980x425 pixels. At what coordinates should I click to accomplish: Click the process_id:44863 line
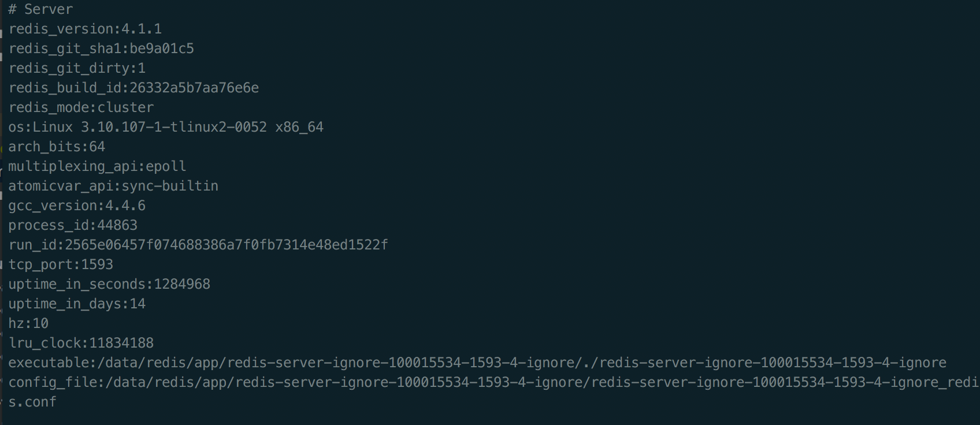(x=73, y=225)
